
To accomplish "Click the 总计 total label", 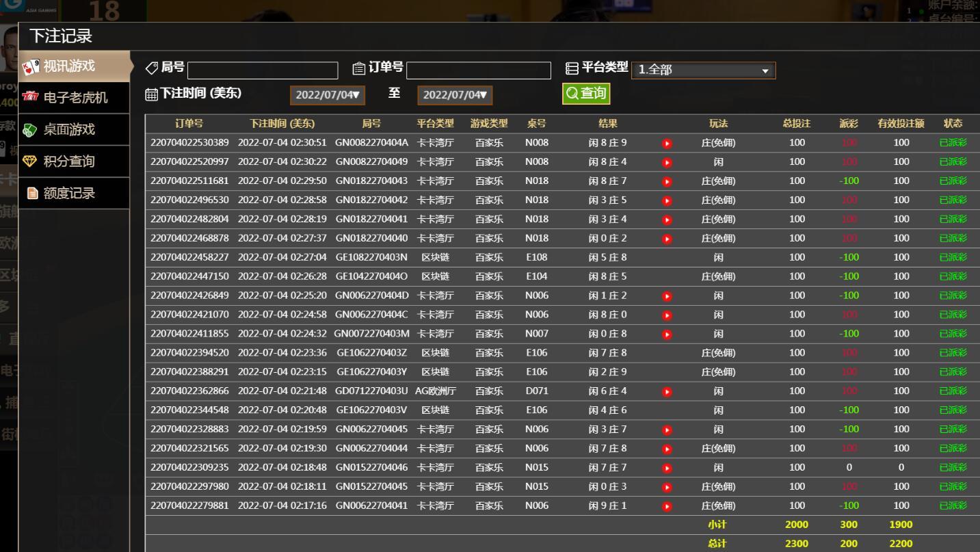I will (x=717, y=544).
